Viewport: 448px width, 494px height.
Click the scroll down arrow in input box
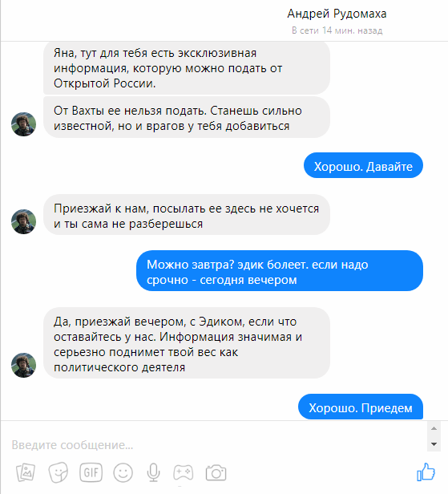tap(434, 444)
